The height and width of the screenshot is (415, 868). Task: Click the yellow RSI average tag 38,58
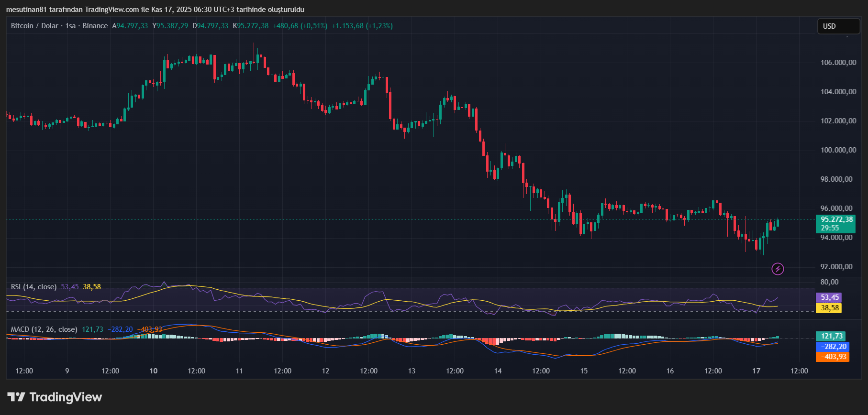830,308
